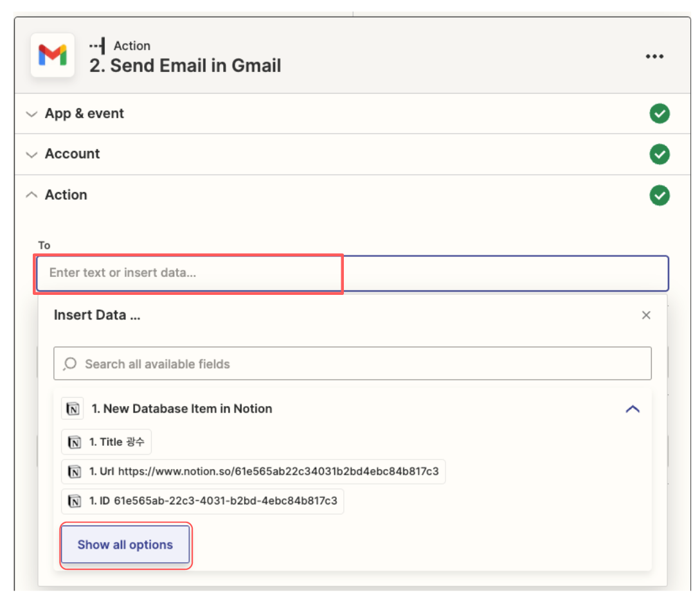This screenshot has width=700, height=602.
Task: Click the Gmail app logo icon
Action: pyautogui.click(x=53, y=55)
